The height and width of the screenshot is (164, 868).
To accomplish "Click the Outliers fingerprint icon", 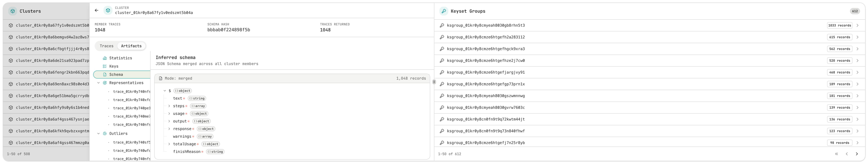I will pos(105,134).
